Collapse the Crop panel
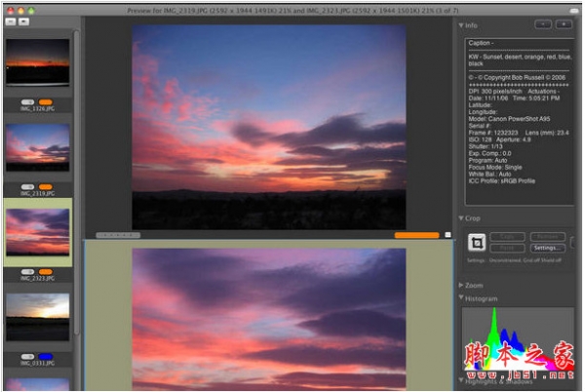585x392 pixels. point(461,218)
